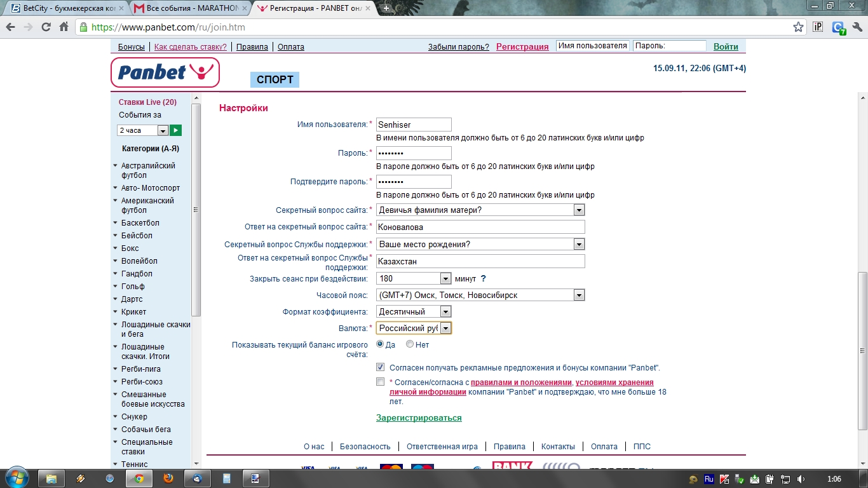The height and width of the screenshot is (488, 868).
Task: Open the СПОРТ section tab
Action: click(275, 79)
